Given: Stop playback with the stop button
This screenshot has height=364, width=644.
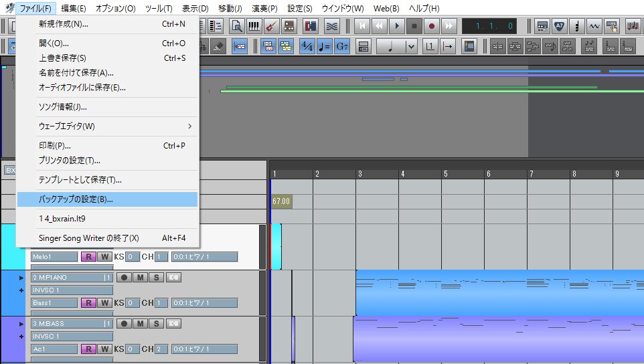Looking at the screenshot, I should click(x=414, y=26).
